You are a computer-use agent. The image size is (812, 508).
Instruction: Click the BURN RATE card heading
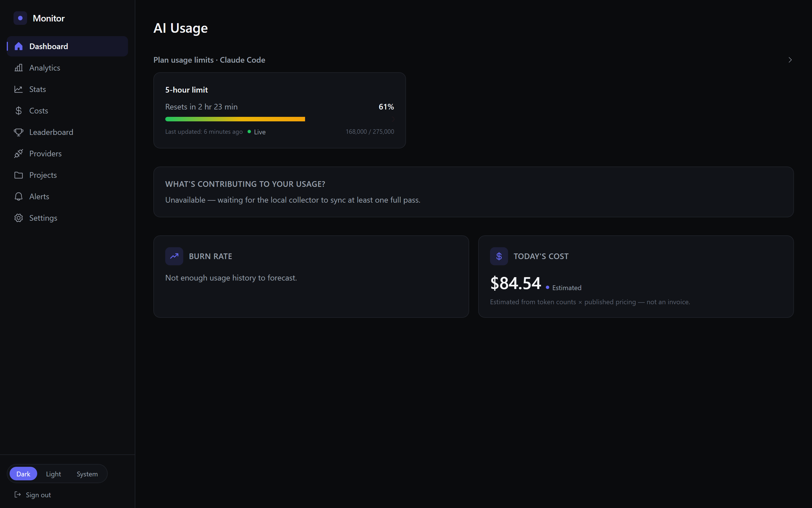point(210,256)
